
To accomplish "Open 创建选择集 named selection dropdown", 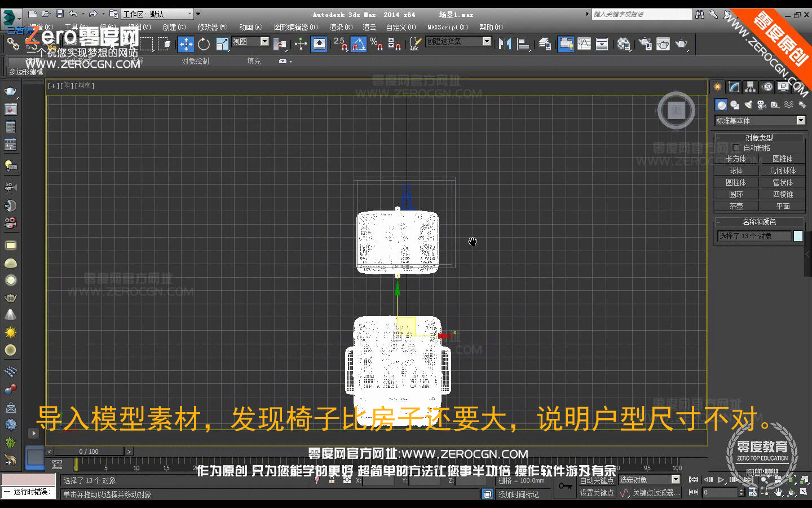I will pos(458,41).
